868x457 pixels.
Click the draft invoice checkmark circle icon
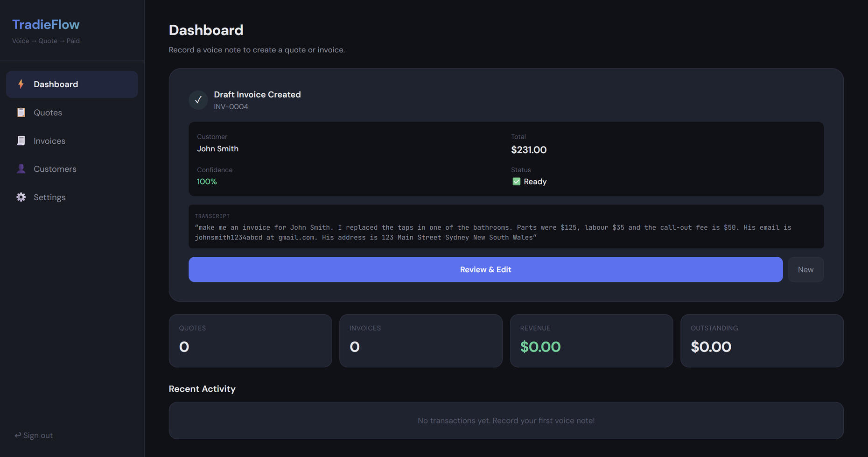coord(198,100)
